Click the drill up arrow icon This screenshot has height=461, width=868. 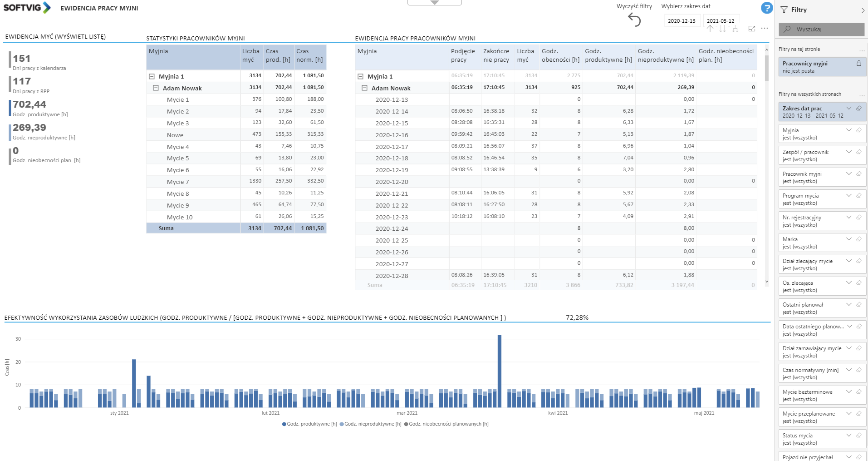(710, 29)
